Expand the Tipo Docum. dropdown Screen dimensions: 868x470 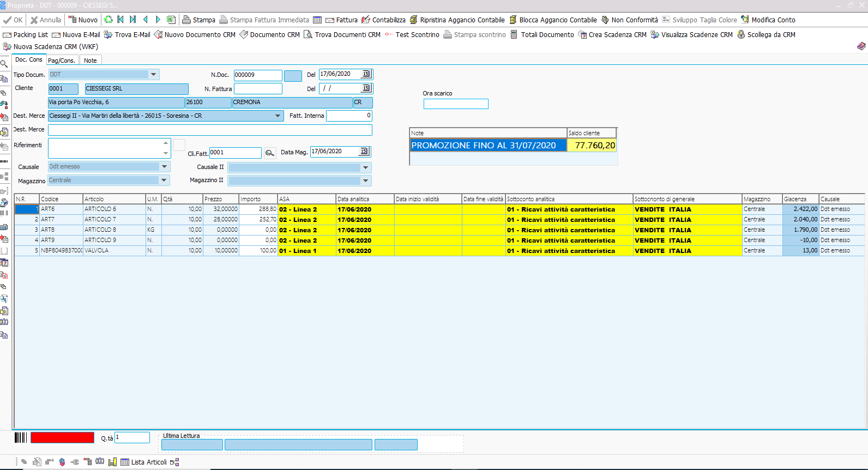[153, 74]
